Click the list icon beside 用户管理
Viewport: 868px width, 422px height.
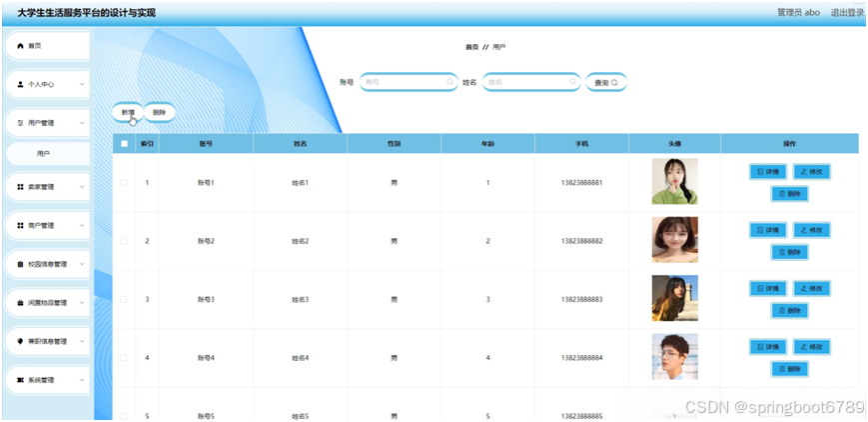click(21, 123)
